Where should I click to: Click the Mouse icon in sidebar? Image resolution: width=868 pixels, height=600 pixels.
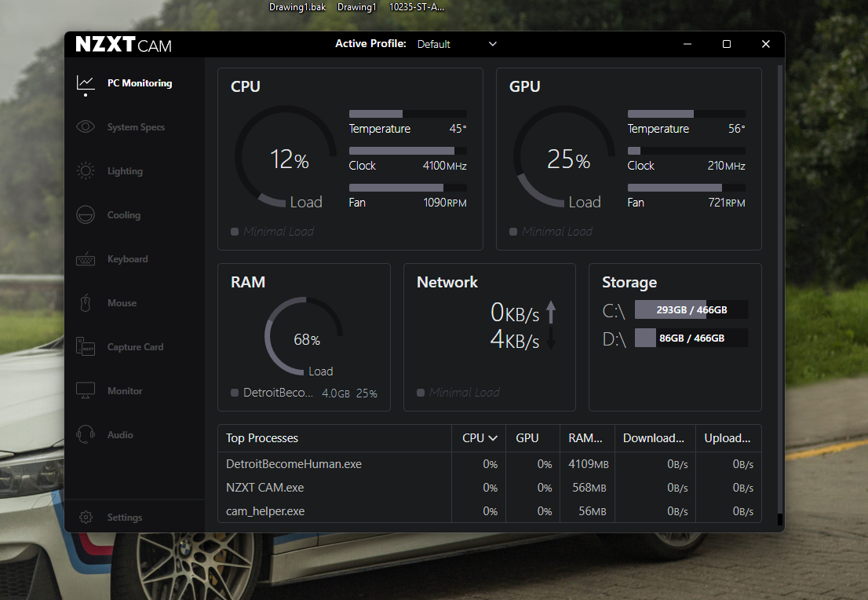coord(86,302)
